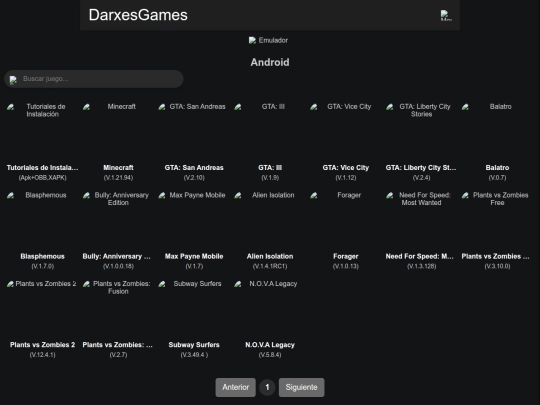Click the Plants vs Zombies (V.3.10.0) title
This screenshot has width=540, height=405.
click(495, 256)
